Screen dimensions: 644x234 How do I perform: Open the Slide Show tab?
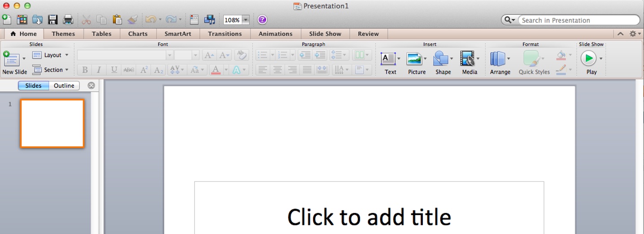click(325, 34)
